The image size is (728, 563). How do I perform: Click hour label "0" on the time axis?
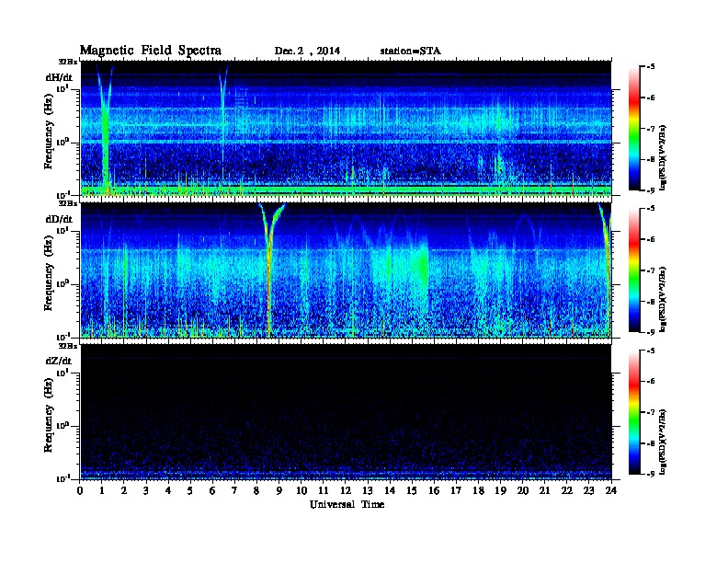click(x=80, y=490)
